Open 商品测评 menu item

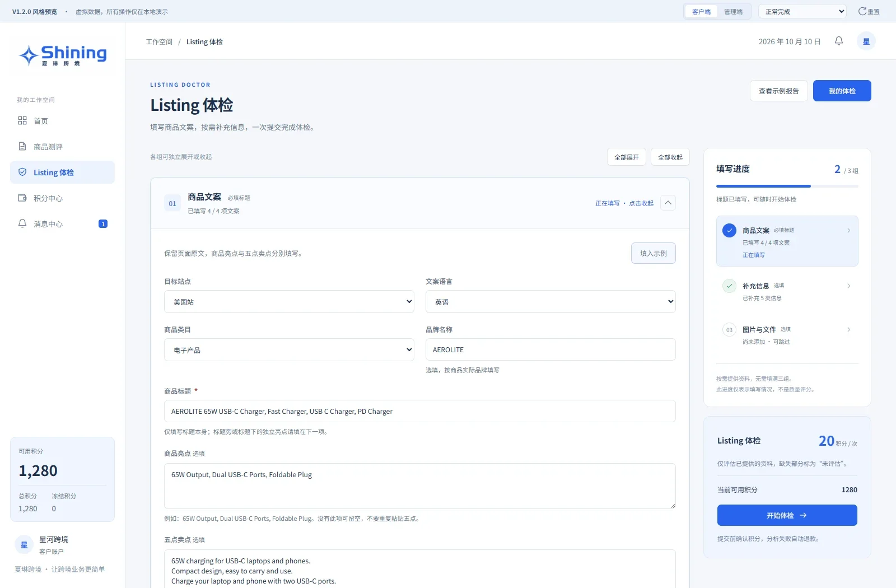62,146
